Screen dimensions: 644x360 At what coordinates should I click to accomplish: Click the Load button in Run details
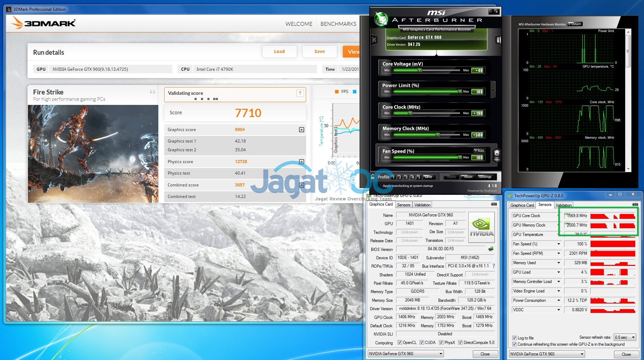(279, 52)
